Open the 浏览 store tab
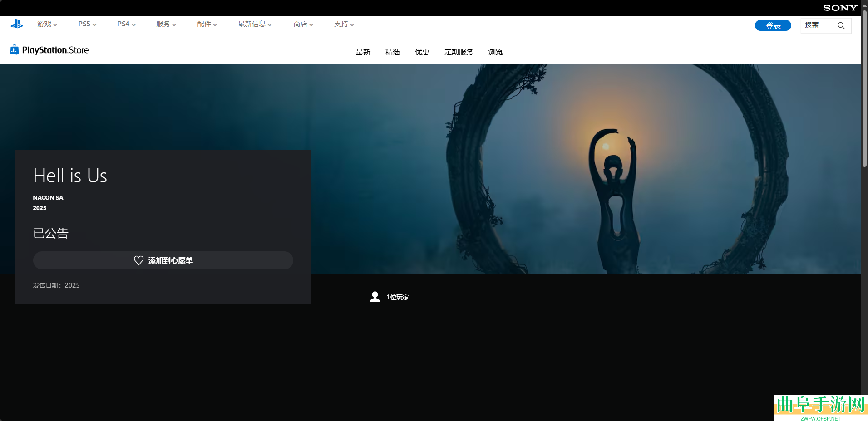This screenshot has width=868, height=421. (x=496, y=52)
